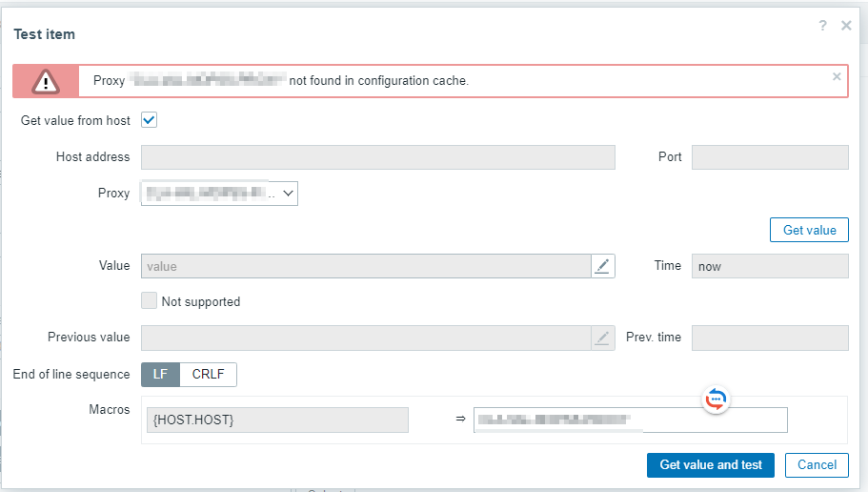Dismiss the proxy error message
Screen dimensions: 868x492
(837, 77)
